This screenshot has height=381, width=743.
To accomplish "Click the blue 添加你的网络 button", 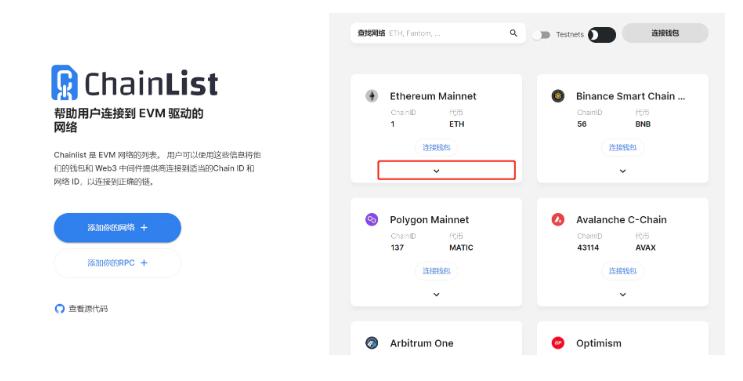I will click(117, 227).
